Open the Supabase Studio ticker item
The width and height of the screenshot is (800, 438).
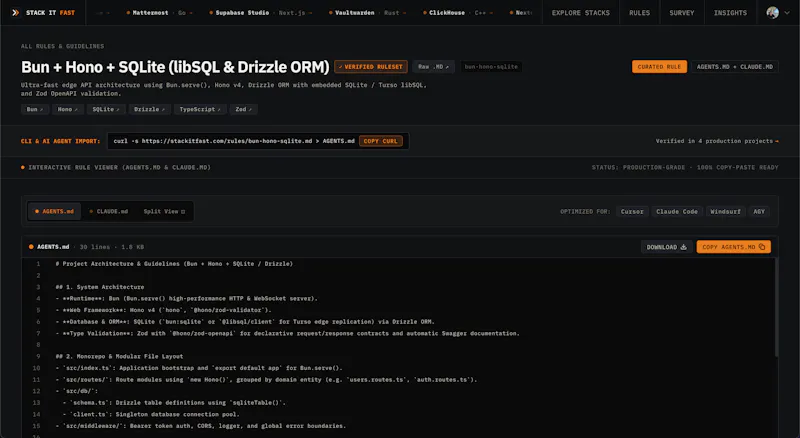click(x=261, y=13)
